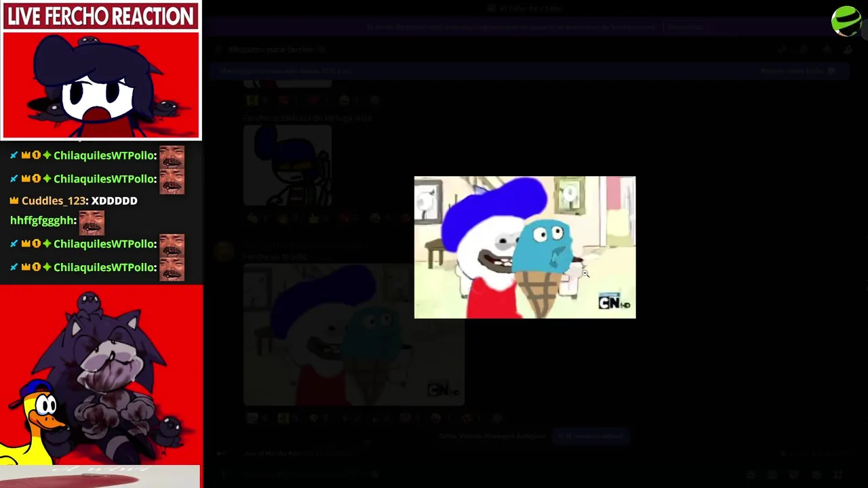
Task: Click the jump to current message button
Action: coord(591,436)
